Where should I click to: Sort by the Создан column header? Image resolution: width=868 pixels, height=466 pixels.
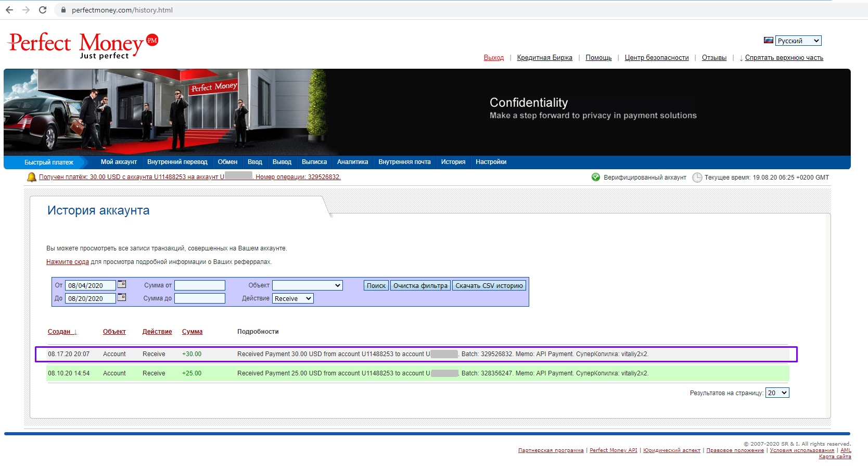(62, 332)
